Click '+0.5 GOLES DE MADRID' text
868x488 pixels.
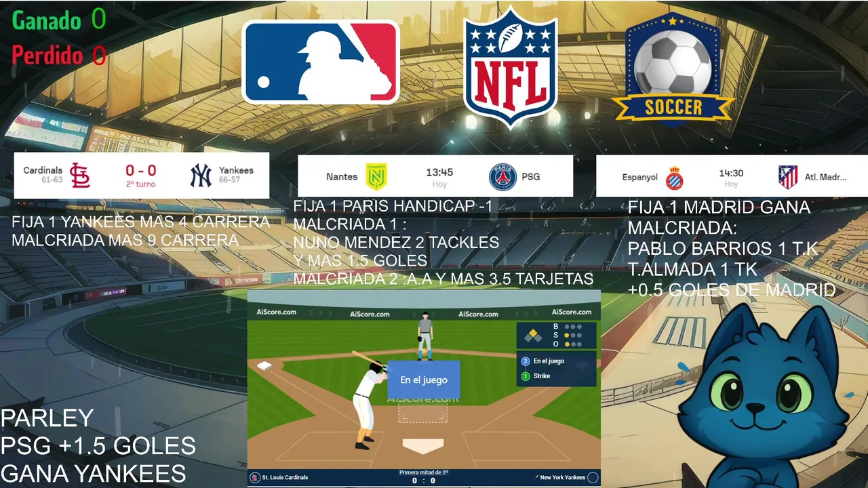pos(732,291)
